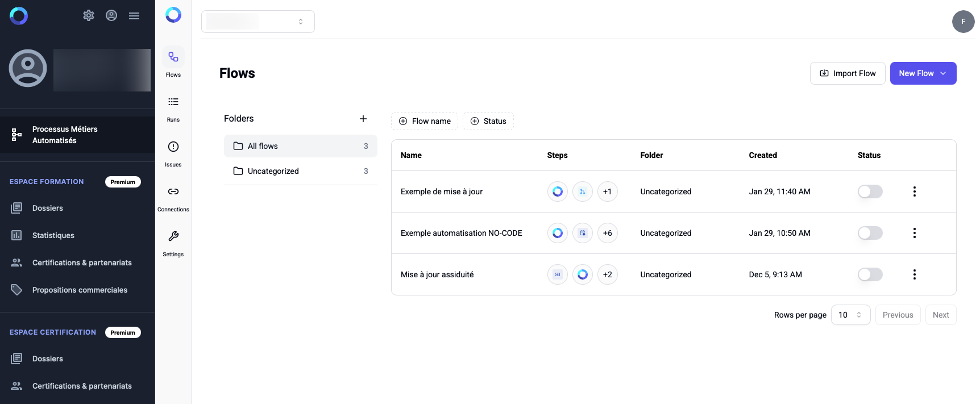The width and height of the screenshot is (980, 404).
Task: Open the project selector at top
Action: tap(258, 22)
